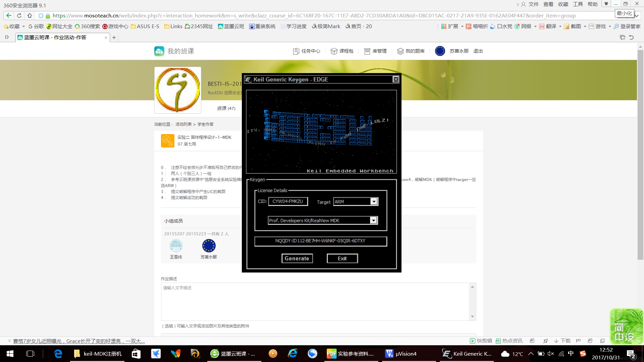Show hidden tray icons chevron

(531, 354)
